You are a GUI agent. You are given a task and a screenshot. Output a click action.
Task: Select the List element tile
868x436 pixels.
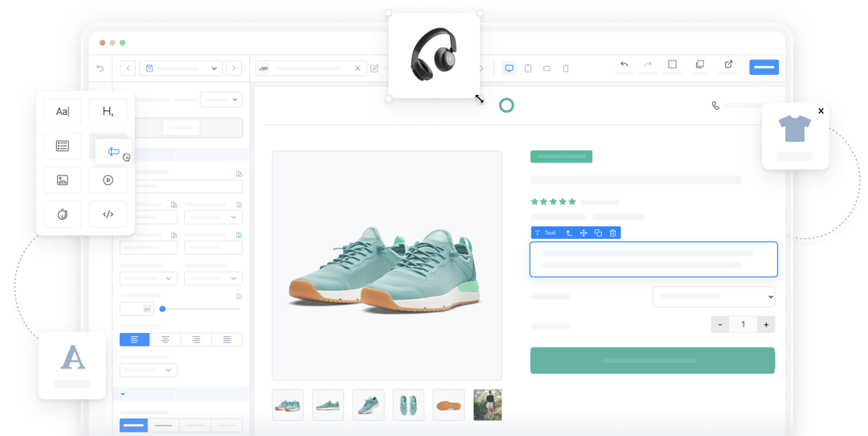pyautogui.click(x=63, y=146)
